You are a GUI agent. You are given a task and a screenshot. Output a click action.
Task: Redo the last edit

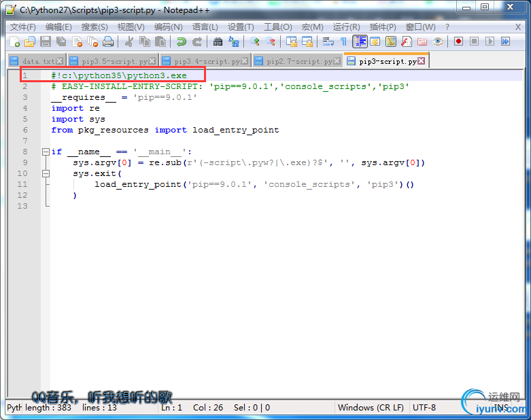(197, 41)
